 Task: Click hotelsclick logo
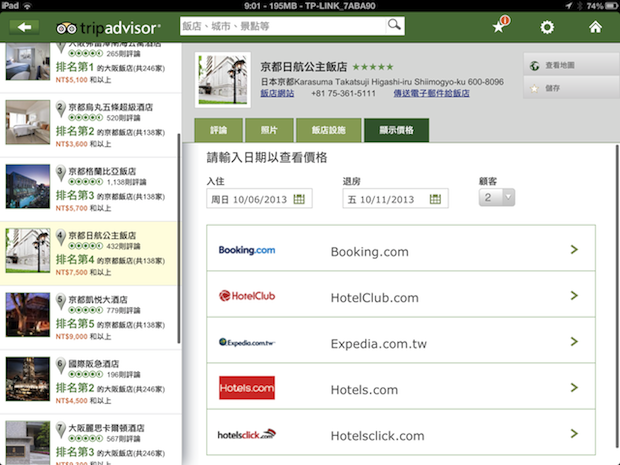point(247,434)
